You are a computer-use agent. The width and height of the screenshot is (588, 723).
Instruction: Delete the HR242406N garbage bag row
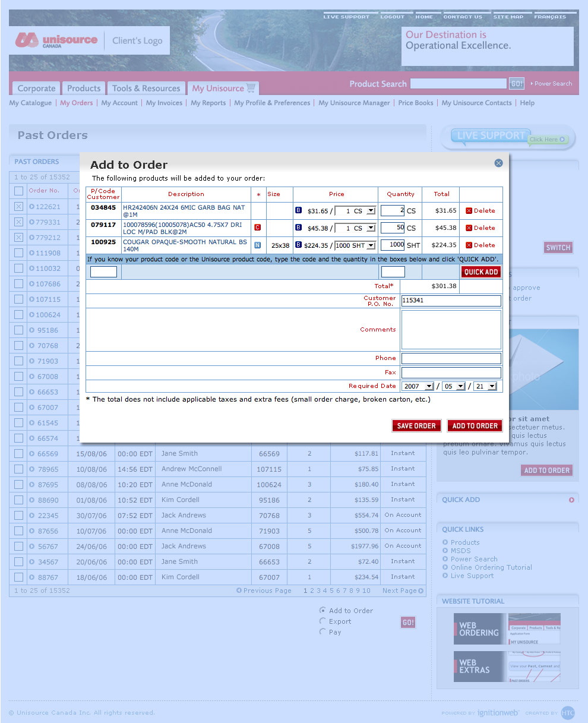tap(480, 210)
